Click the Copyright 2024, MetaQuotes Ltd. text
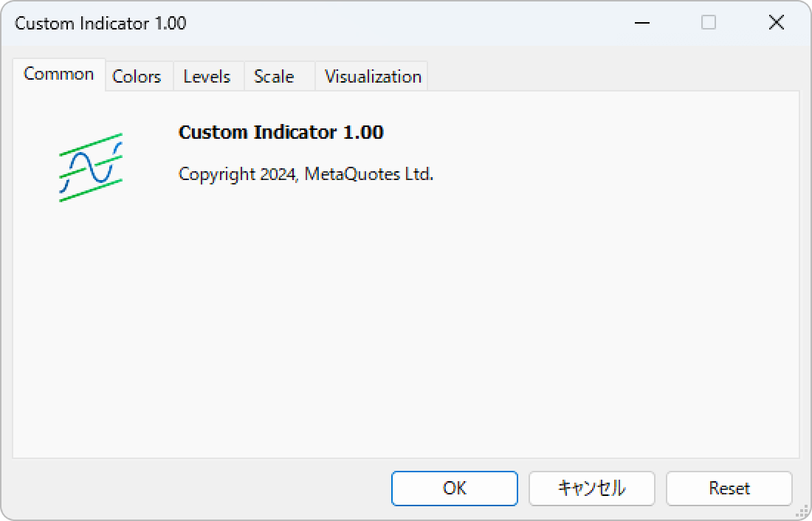Screen dimensions: 812x521 click(306, 174)
